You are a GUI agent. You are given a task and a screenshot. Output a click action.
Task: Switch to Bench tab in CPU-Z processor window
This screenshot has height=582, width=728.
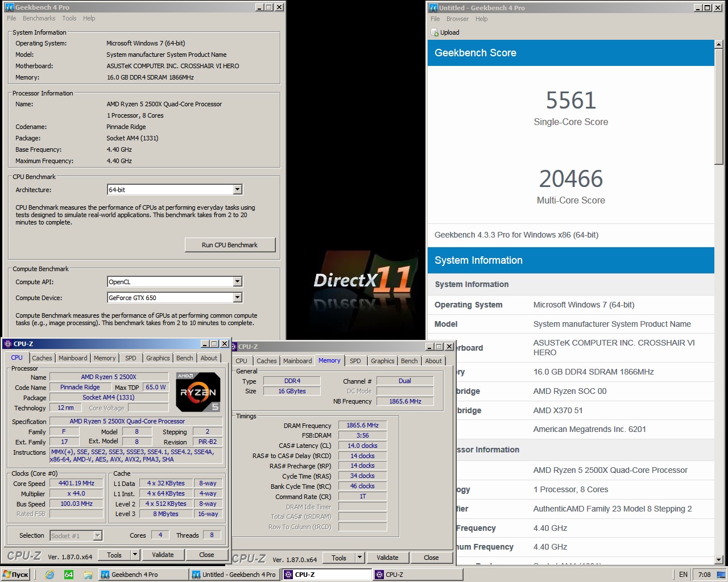point(184,358)
